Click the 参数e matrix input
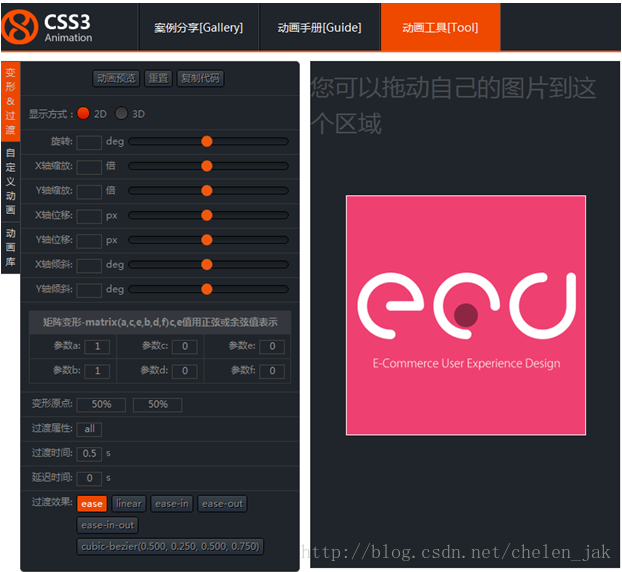The image size is (622, 572). coord(272,347)
